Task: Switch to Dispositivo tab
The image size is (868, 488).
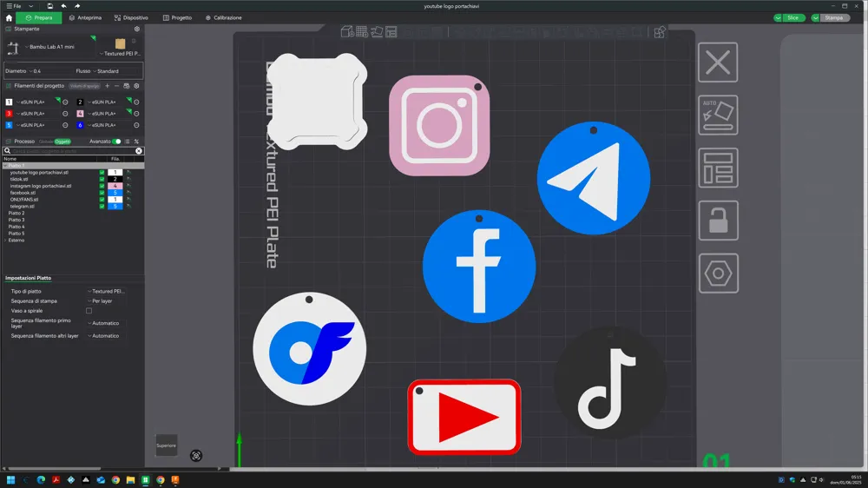Action: coord(131,17)
